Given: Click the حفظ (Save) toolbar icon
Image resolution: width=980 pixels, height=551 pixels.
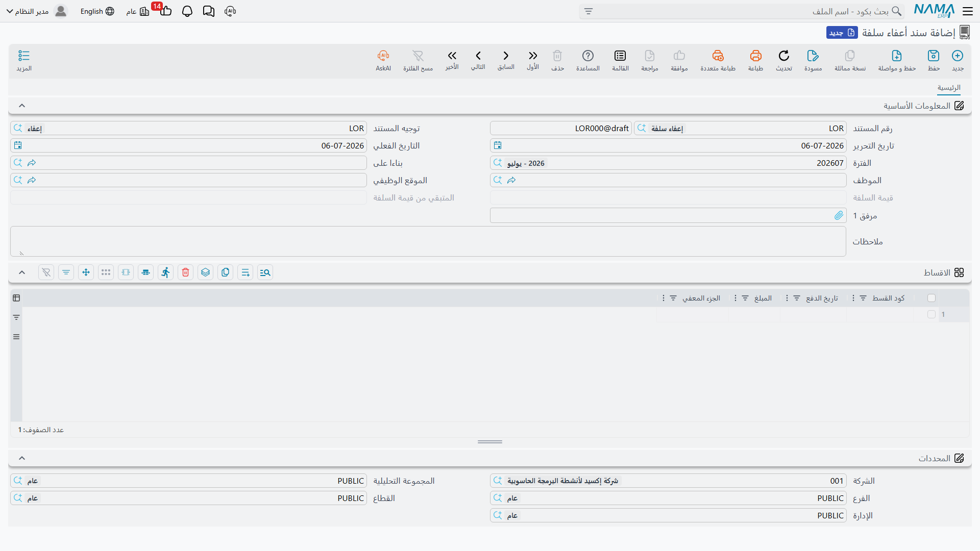Looking at the screenshot, I should tap(934, 56).
